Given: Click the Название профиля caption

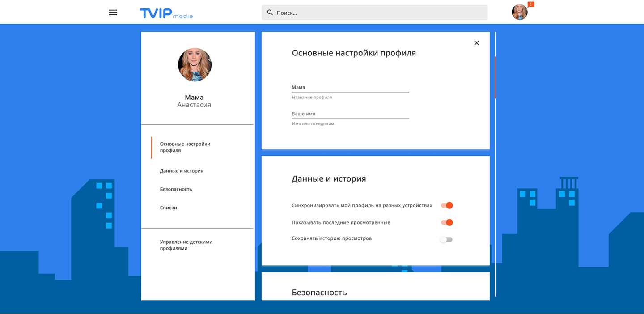Looking at the screenshot, I should click(312, 97).
